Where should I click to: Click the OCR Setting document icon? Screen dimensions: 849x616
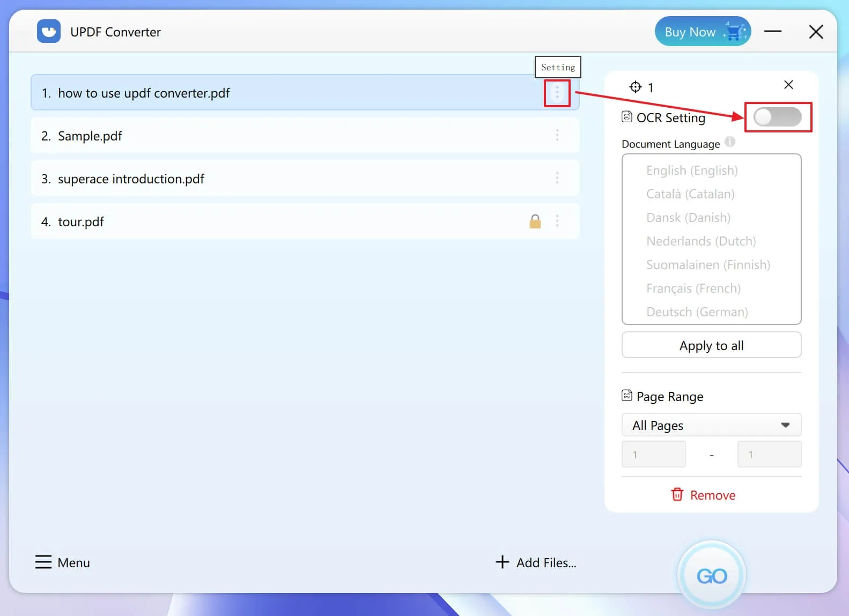(x=627, y=116)
